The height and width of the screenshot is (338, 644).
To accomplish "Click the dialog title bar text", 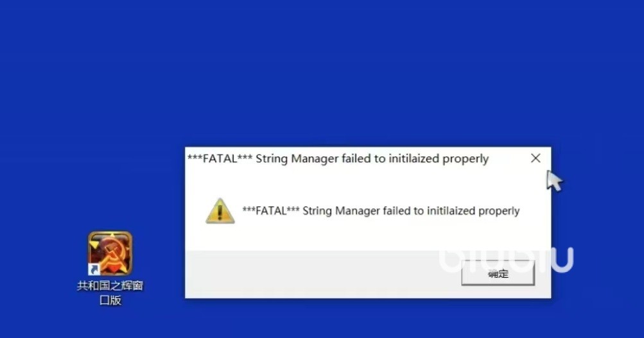I will point(338,158).
